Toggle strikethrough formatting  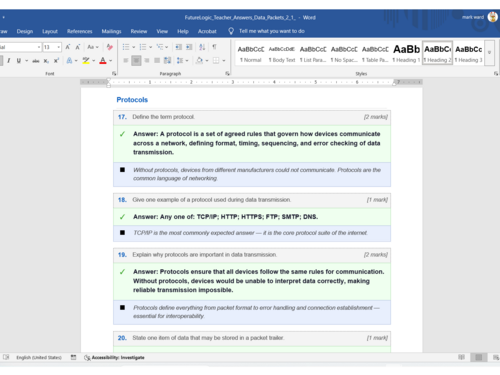(36, 61)
